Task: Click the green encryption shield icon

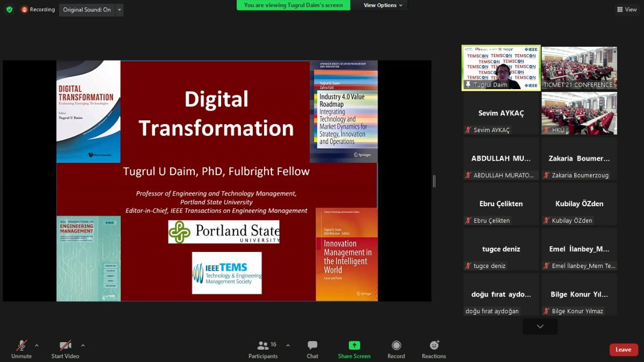Action: pos(9,10)
